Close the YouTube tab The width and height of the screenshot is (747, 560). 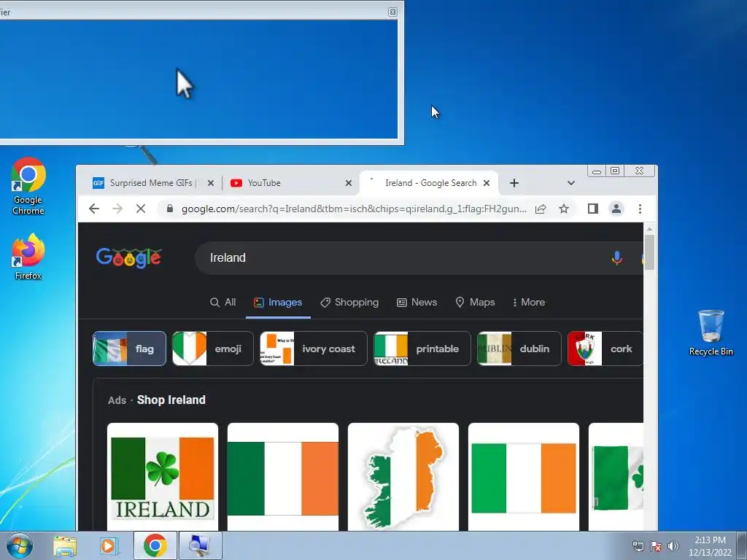[349, 183]
